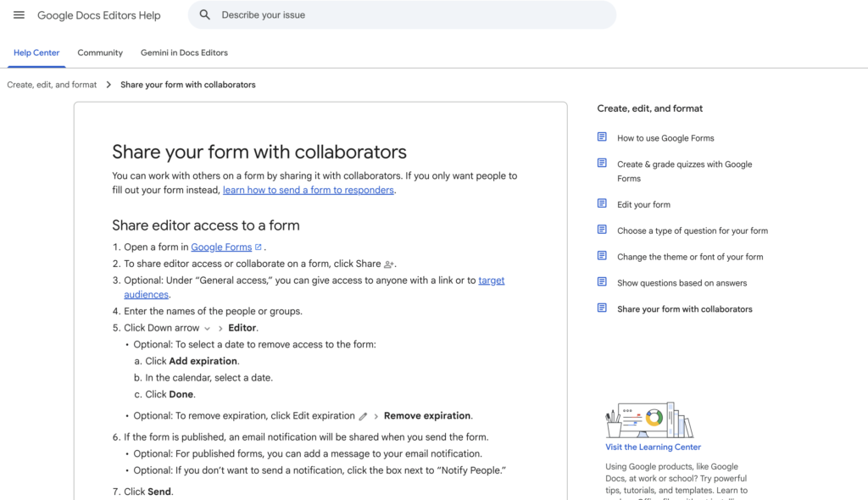
Task: Click the bold Remove expiration text
Action: [x=427, y=416]
